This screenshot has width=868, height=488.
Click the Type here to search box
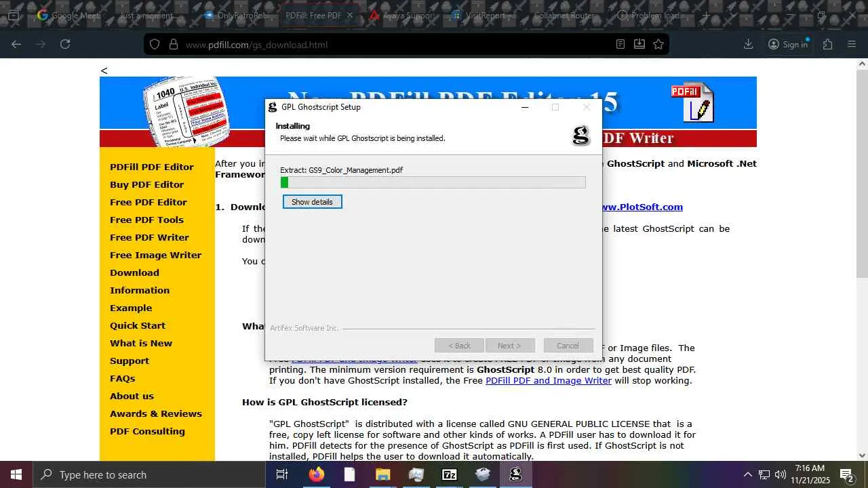point(149,474)
